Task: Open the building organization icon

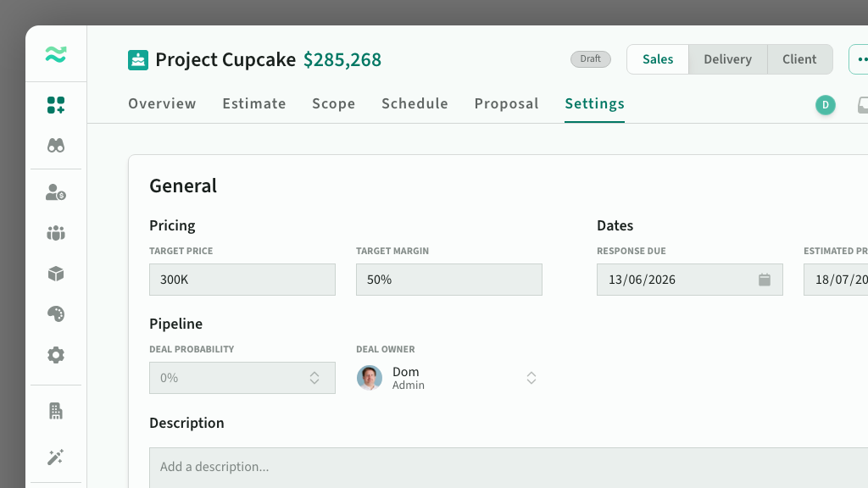Action: click(x=56, y=411)
